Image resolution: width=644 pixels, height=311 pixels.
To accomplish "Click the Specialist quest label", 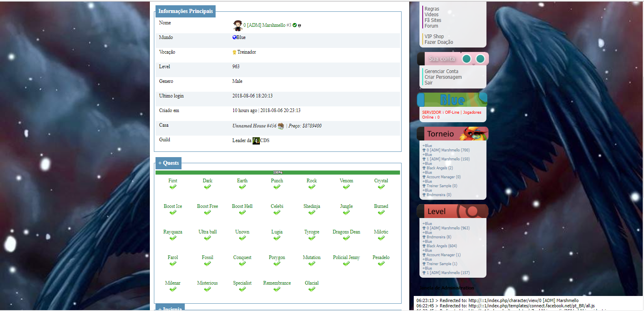I will pyautogui.click(x=242, y=283).
